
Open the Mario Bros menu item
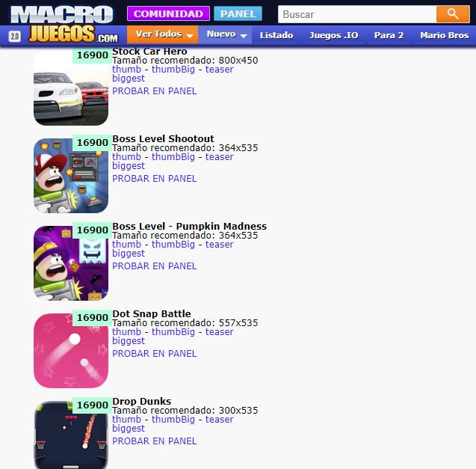pos(445,35)
